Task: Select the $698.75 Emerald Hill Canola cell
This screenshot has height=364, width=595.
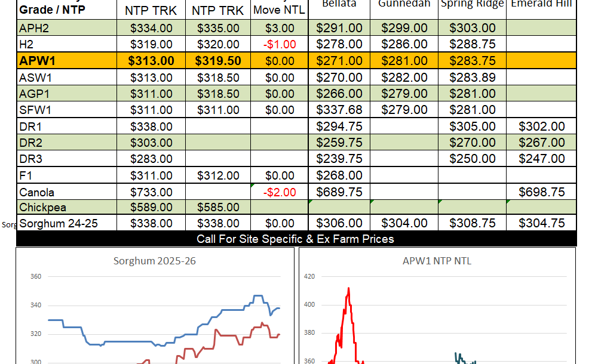Action: (x=541, y=192)
